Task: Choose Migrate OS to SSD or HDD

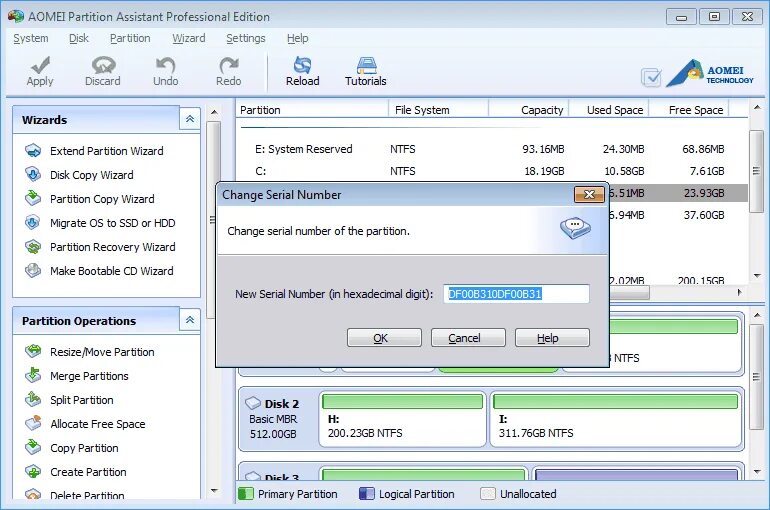Action: pyautogui.click(x=112, y=223)
